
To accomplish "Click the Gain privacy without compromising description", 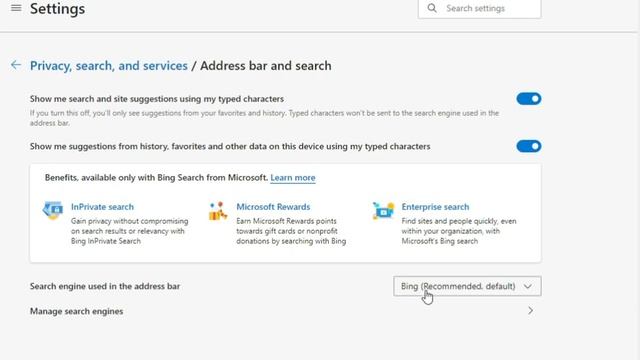I will pyautogui.click(x=129, y=231).
